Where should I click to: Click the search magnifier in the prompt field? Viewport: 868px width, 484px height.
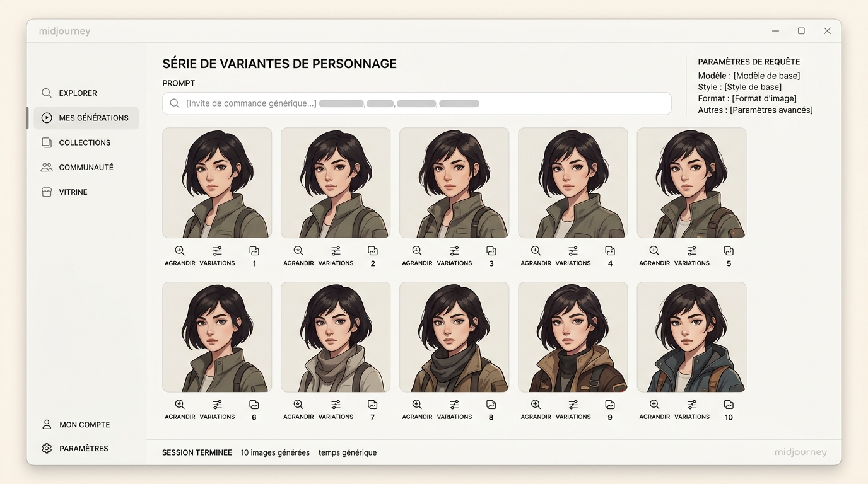pos(175,103)
